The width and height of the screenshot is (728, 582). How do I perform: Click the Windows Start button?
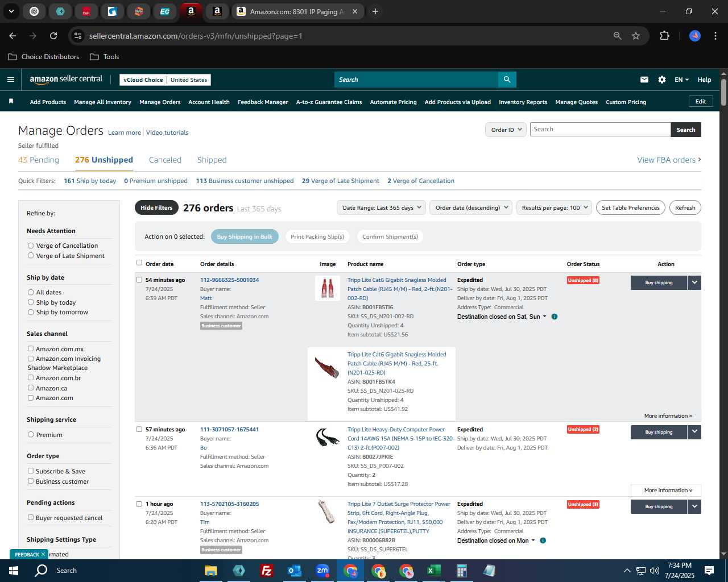click(x=14, y=571)
